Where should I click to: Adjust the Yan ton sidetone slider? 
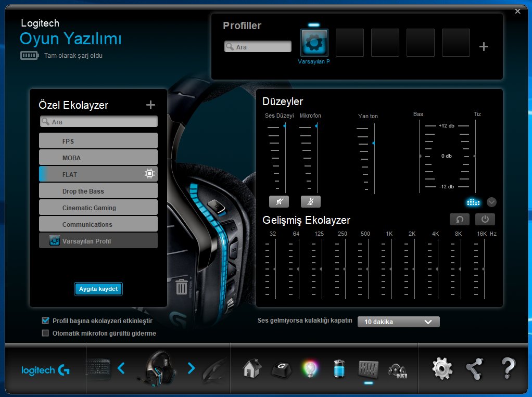(374, 144)
